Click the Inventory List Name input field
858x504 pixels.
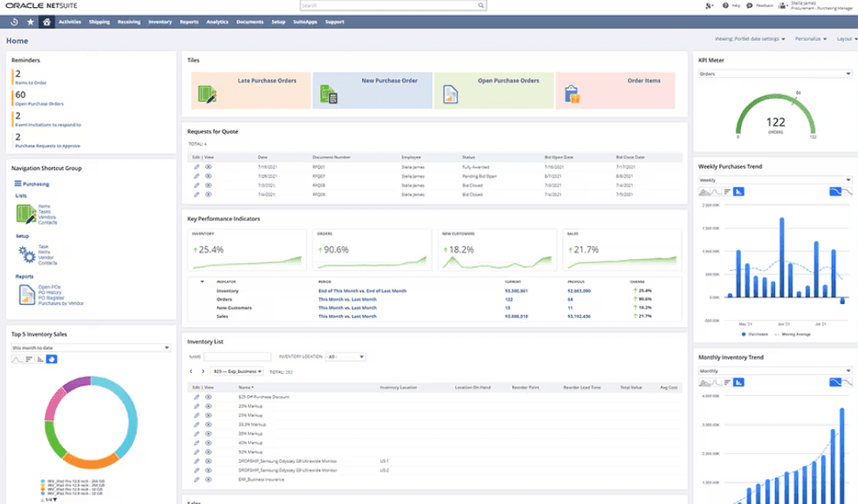click(237, 357)
